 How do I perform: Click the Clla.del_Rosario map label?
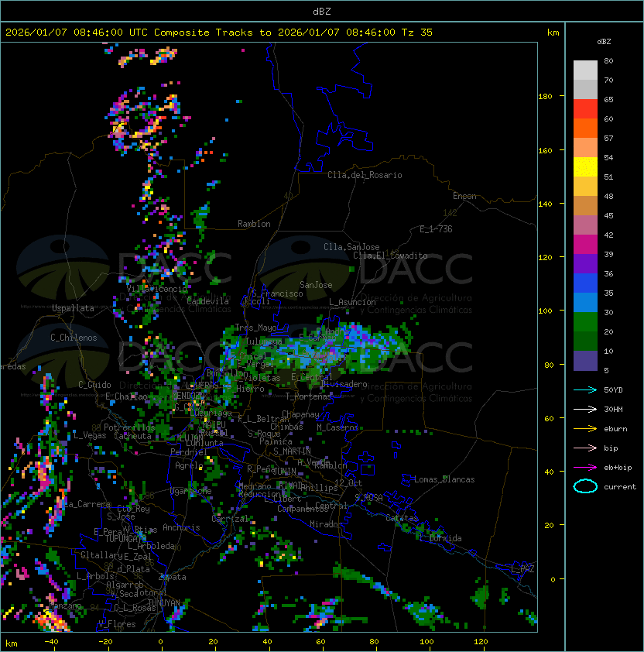click(365, 175)
